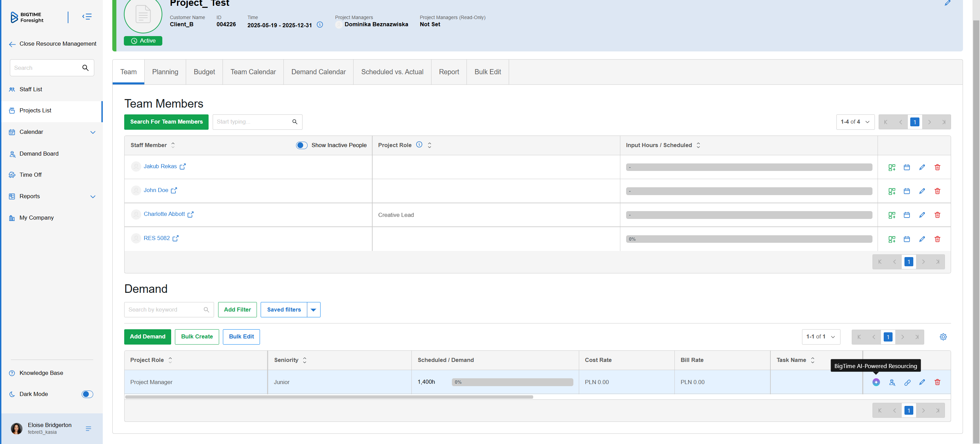Switch to the Report tab
This screenshot has width=980, height=444.
pyautogui.click(x=449, y=72)
